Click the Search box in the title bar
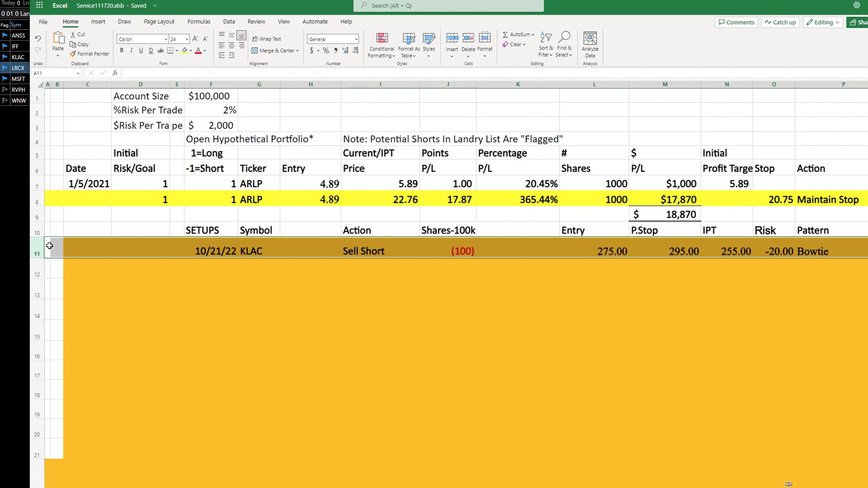 pos(448,6)
